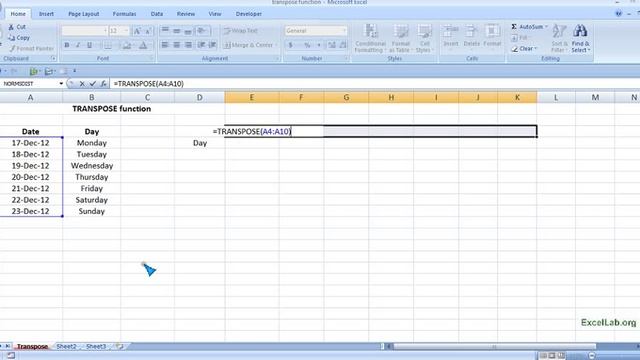Open Cell Styles gallery
Screen dimensions: 640x360
(x=424, y=38)
